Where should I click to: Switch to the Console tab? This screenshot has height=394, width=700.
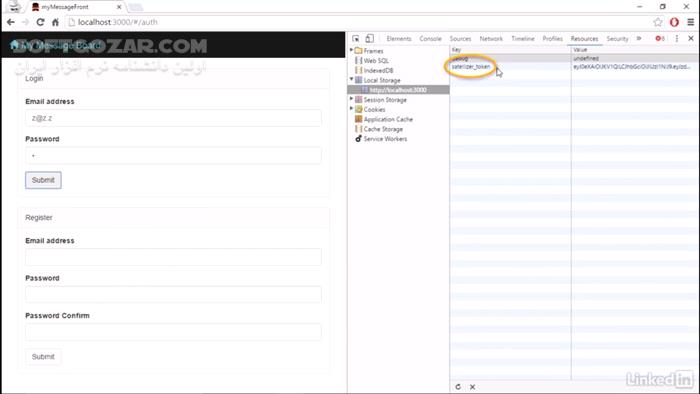(430, 39)
